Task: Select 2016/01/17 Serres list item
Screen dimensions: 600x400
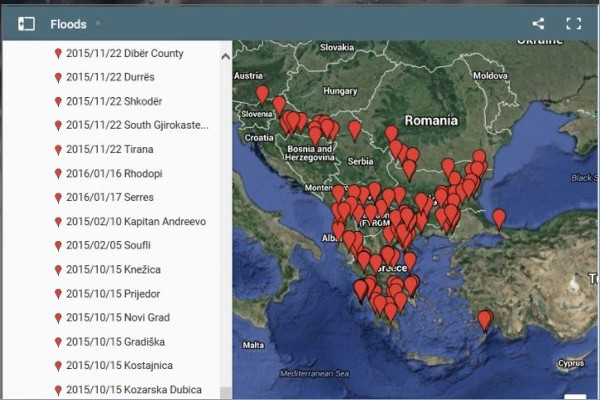Action: pyautogui.click(x=110, y=197)
